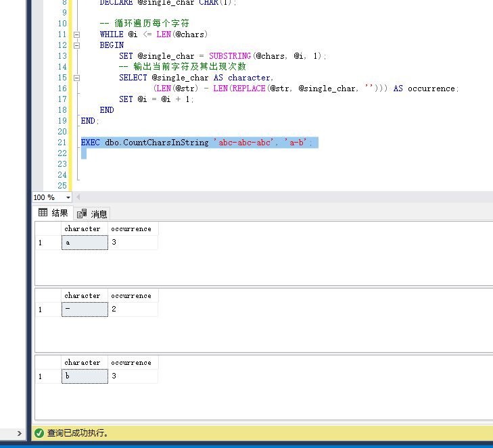Click occurrence value 2 in second grid

(x=133, y=309)
